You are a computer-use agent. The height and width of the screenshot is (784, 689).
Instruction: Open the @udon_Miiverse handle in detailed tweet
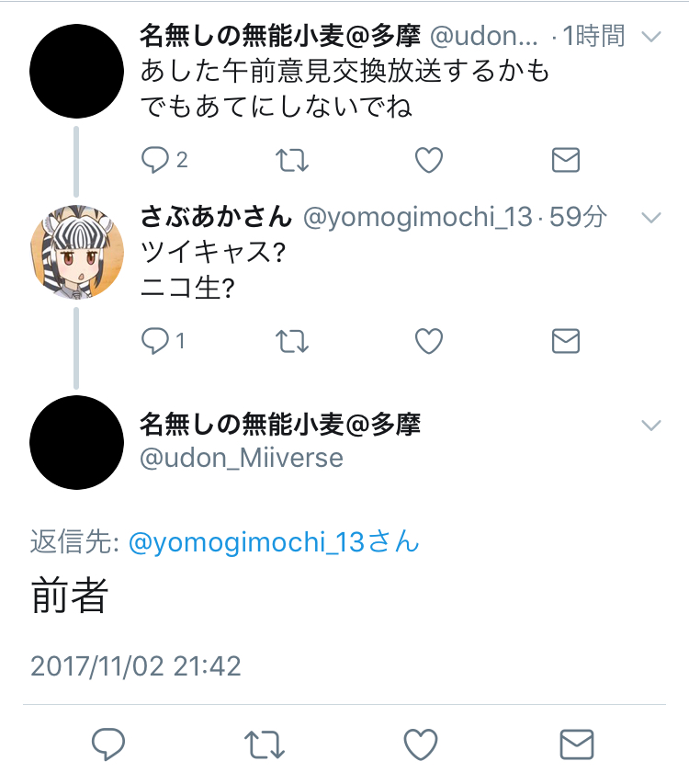coord(242,458)
